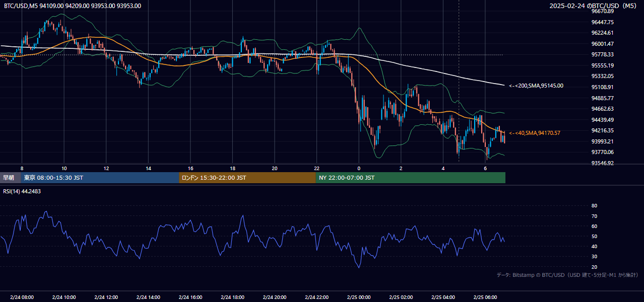This screenshot has height=302, width=644.
Task: Click hour tick 12 under price chart
Action: pyautogui.click(x=106, y=168)
